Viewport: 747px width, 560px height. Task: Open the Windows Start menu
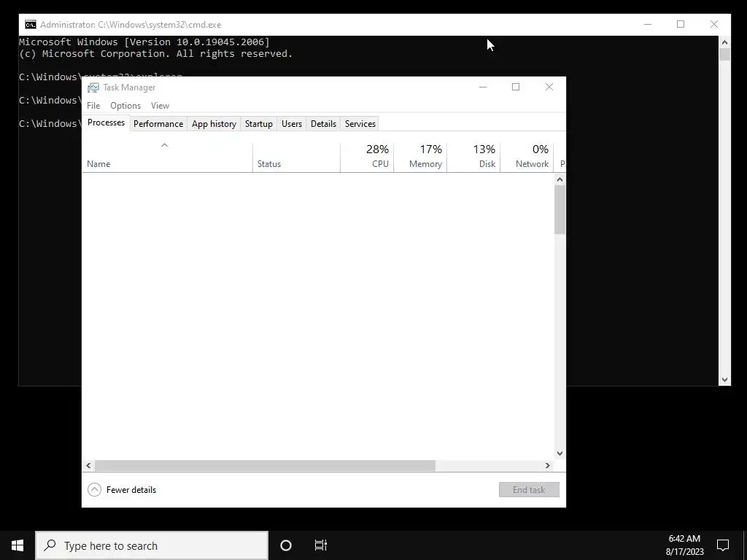tap(18, 545)
